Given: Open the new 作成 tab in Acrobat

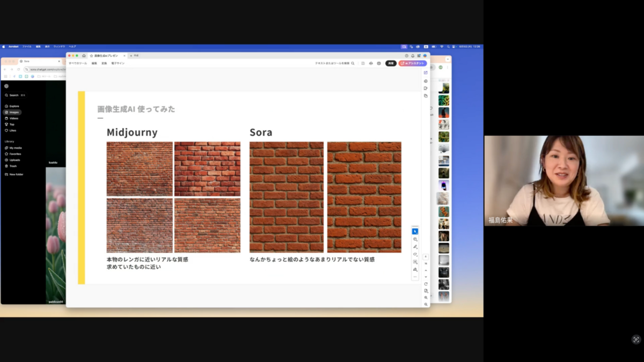Looking at the screenshot, I should click(x=135, y=55).
